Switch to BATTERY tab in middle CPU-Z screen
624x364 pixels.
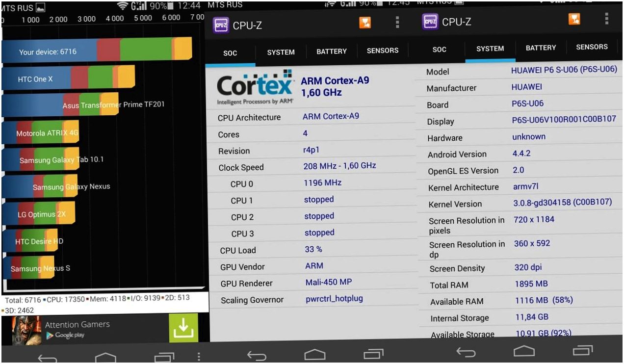pyautogui.click(x=332, y=51)
